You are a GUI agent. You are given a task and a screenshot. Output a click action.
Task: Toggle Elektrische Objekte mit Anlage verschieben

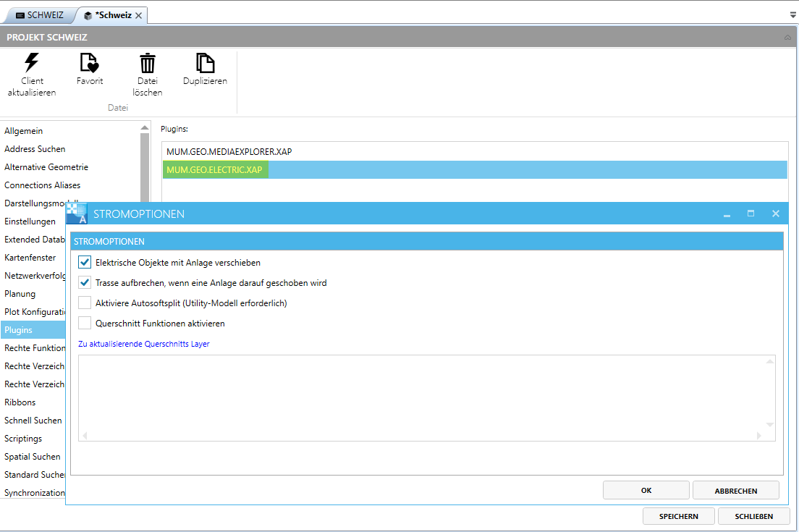coord(85,263)
